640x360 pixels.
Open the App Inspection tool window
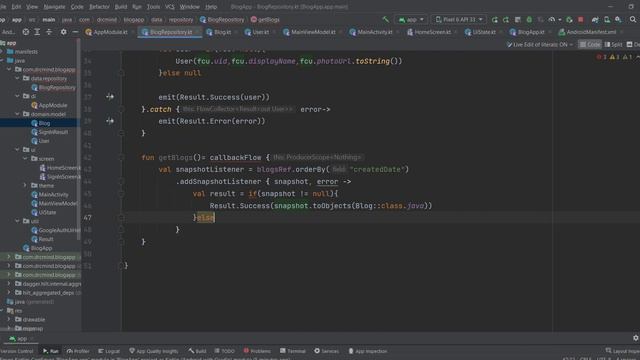tap(368, 351)
